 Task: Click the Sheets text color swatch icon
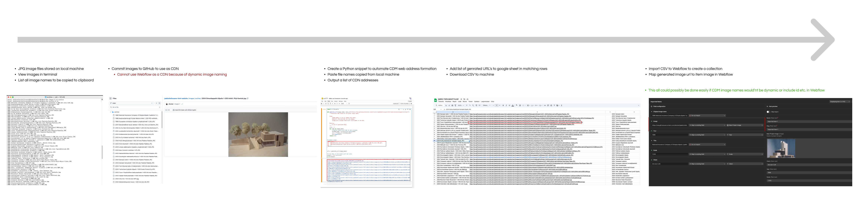pyautogui.click(x=513, y=105)
